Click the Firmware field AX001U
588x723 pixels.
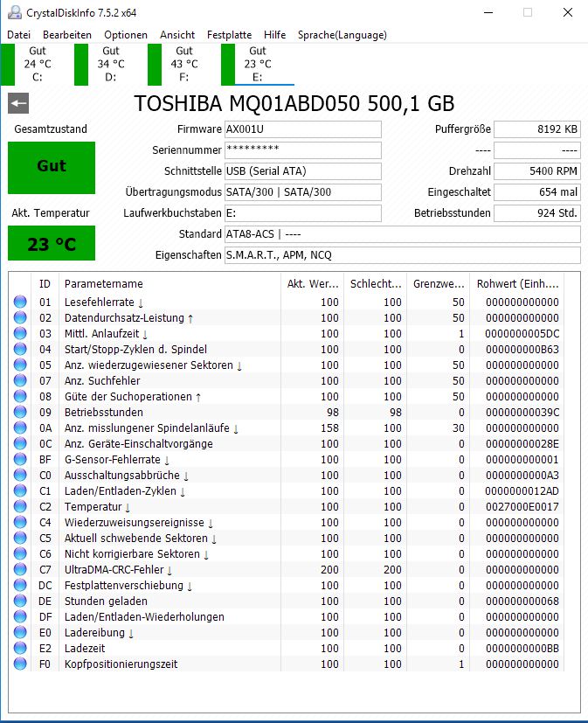(303, 129)
